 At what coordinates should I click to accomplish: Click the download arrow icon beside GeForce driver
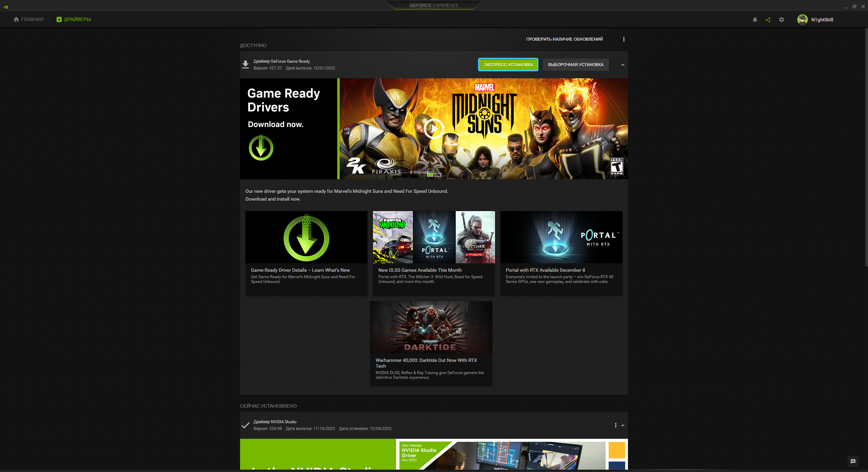(x=245, y=64)
